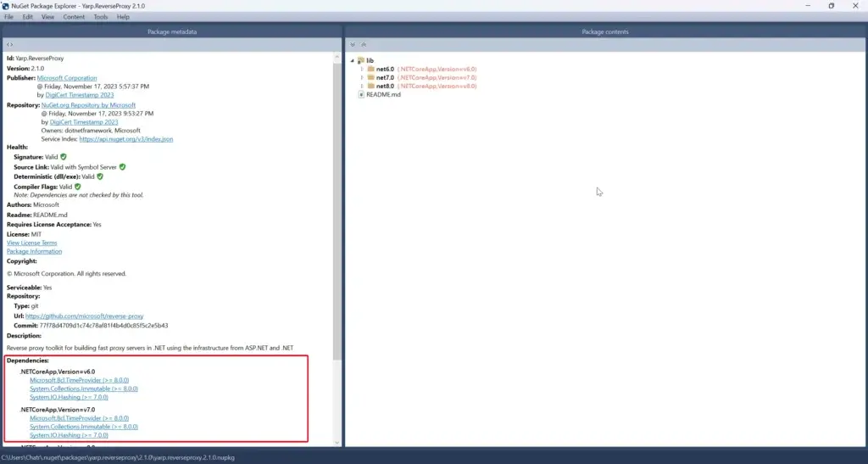This screenshot has height=464, width=868.
Task: Click the metadata scrollbar down arrow
Action: (337, 443)
